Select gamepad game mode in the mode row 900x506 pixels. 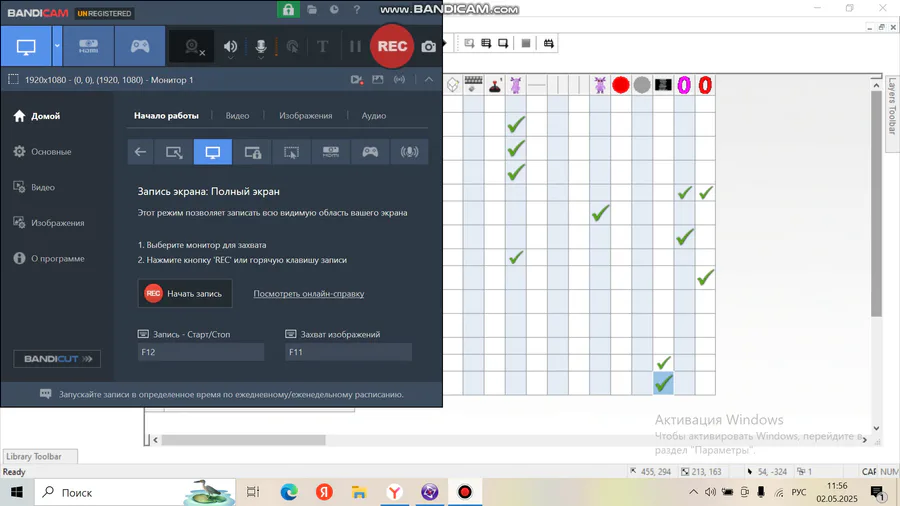coord(370,152)
